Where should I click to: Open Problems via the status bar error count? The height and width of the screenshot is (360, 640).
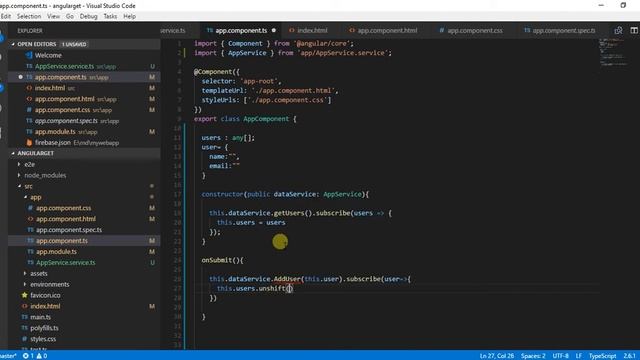35,356
